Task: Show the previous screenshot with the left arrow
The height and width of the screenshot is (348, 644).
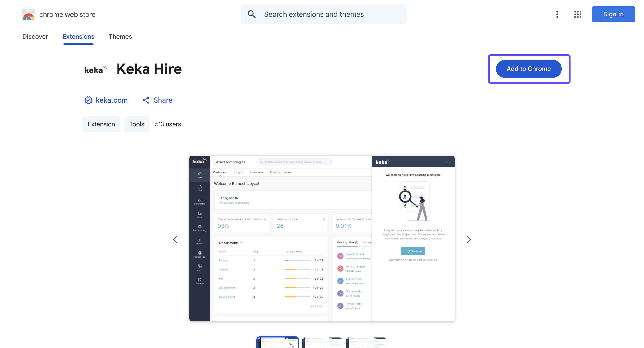Action: point(175,240)
